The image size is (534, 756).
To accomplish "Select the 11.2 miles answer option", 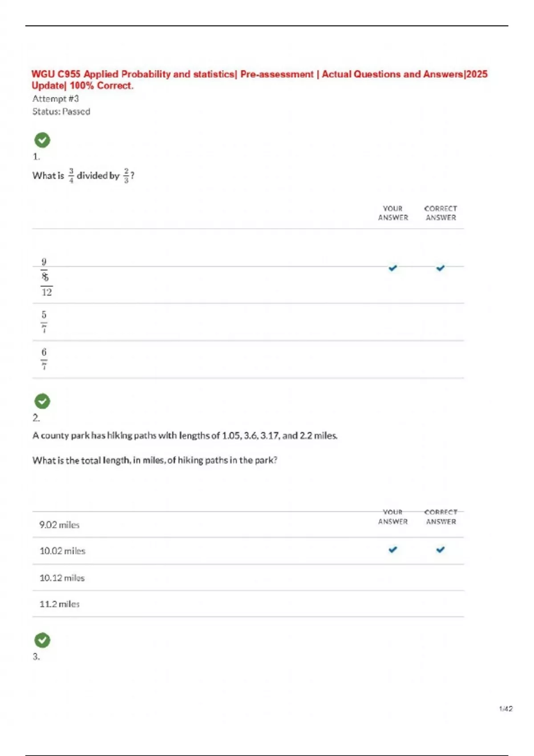I will [59, 604].
